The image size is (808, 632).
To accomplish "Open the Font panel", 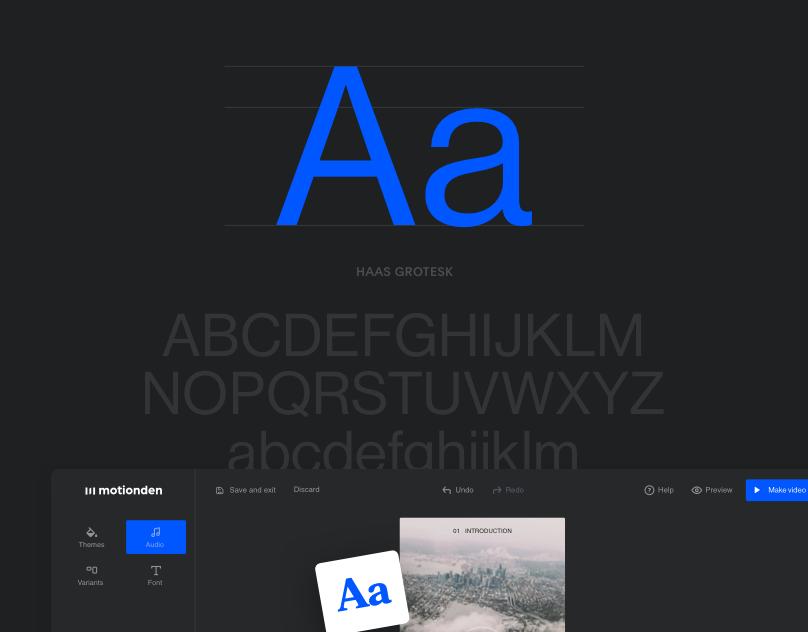I will point(156,575).
